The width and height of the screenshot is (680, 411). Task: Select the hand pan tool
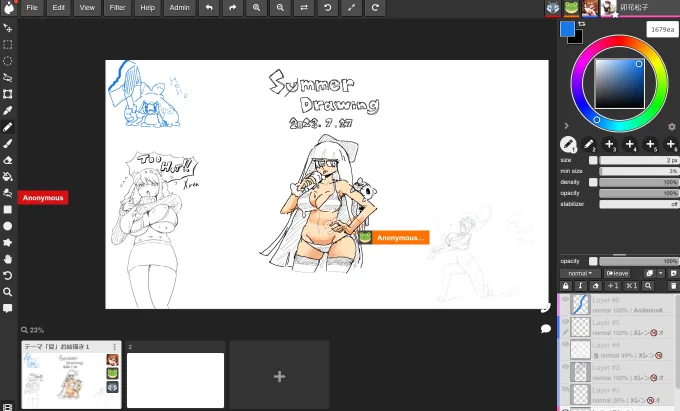pyautogui.click(x=7, y=259)
